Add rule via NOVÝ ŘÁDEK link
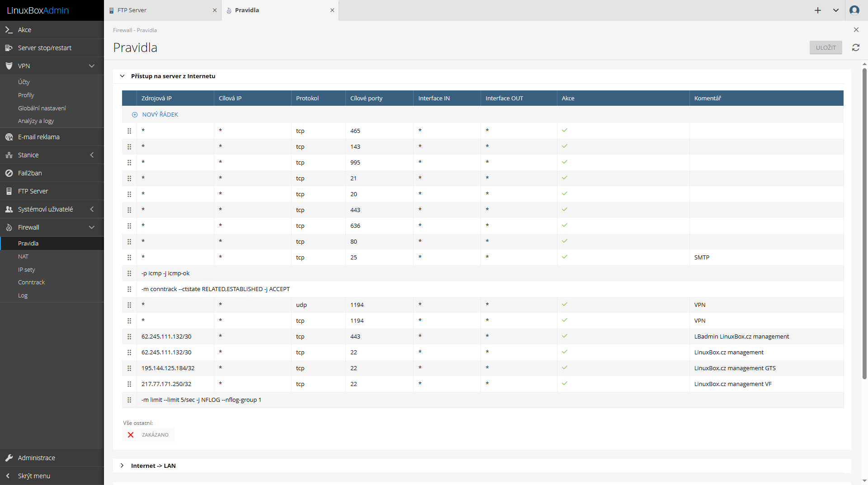Viewport: 868px width, 485px height. (x=160, y=115)
